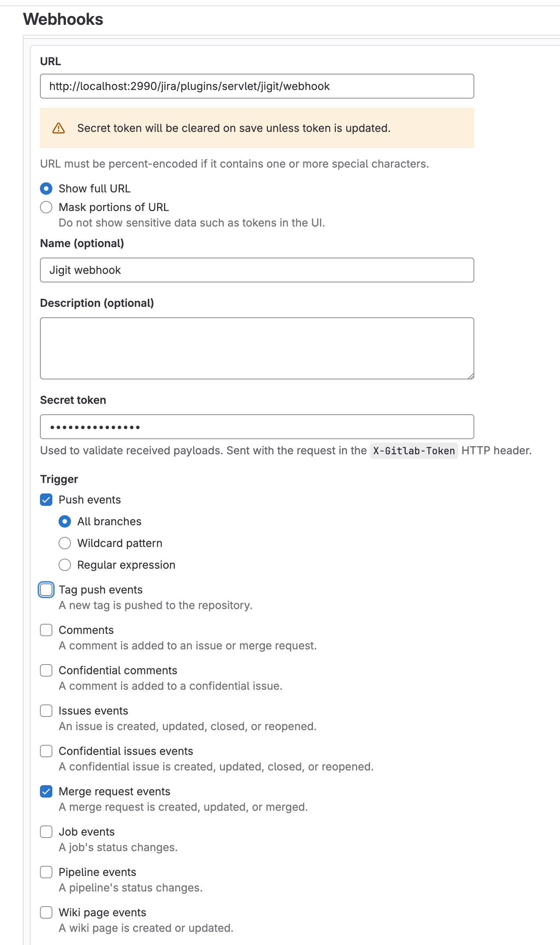Select the Regular expression branch filter
The height and width of the screenshot is (945, 560).
click(x=65, y=565)
